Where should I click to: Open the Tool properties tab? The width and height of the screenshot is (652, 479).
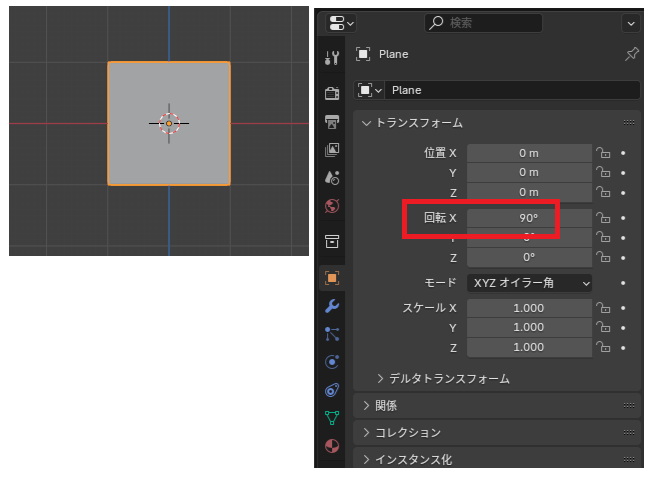(332, 58)
